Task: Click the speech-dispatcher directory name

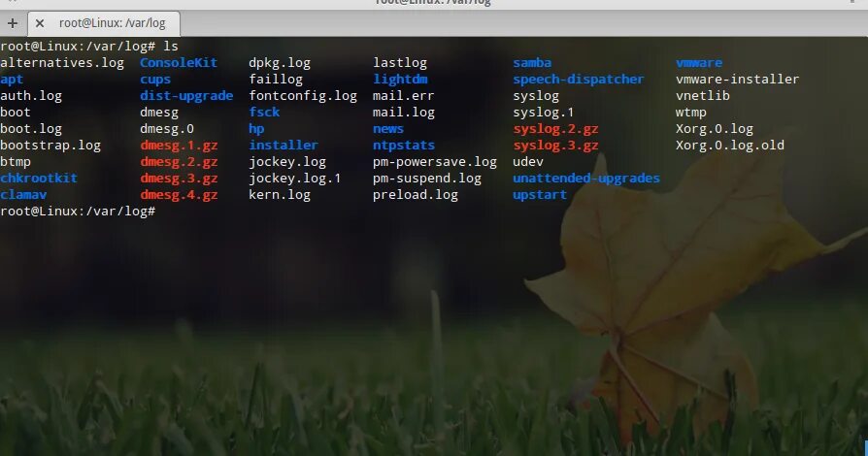Action: pos(579,80)
